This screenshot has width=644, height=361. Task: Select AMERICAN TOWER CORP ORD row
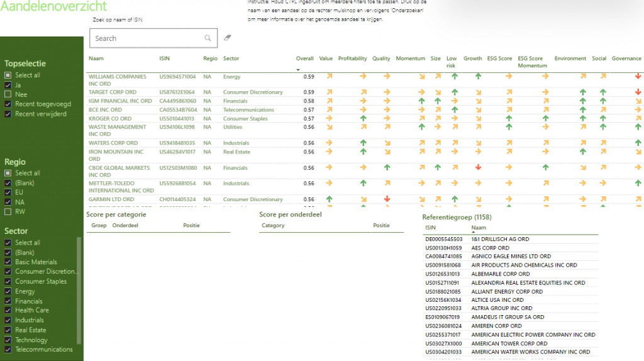509,344
